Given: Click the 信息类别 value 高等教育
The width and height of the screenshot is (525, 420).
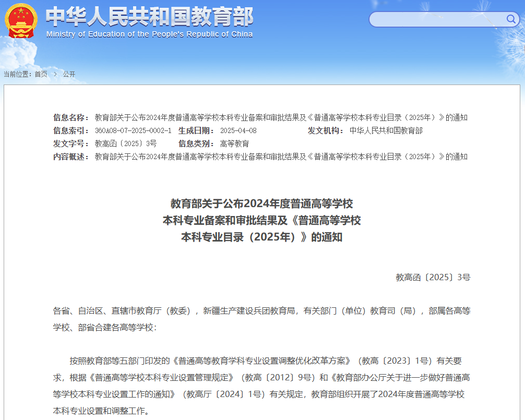Looking at the screenshot, I should pyautogui.click(x=234, y=143).
